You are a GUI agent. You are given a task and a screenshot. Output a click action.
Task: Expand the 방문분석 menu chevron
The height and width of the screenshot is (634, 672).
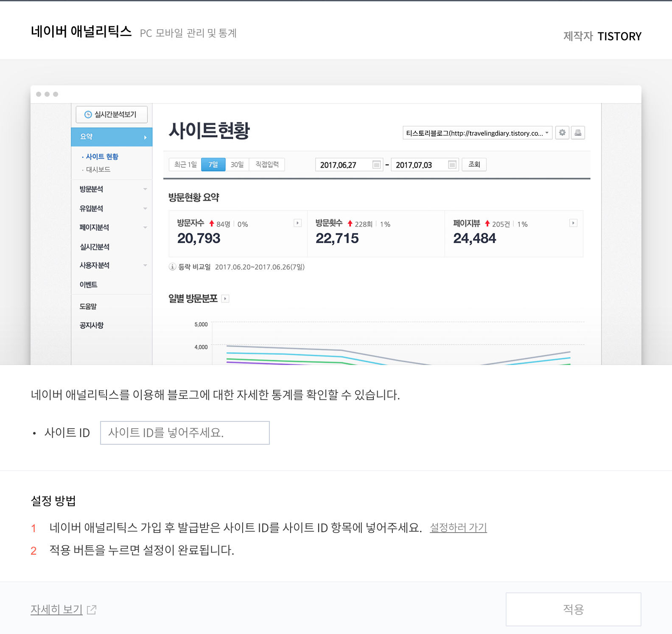tap(145, 189)
